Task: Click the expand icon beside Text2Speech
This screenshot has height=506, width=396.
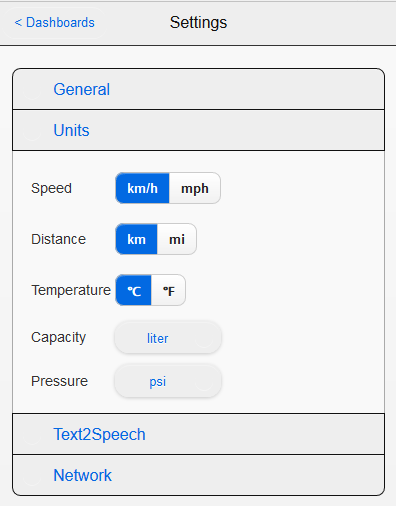Action: click(x=32, y=435)
